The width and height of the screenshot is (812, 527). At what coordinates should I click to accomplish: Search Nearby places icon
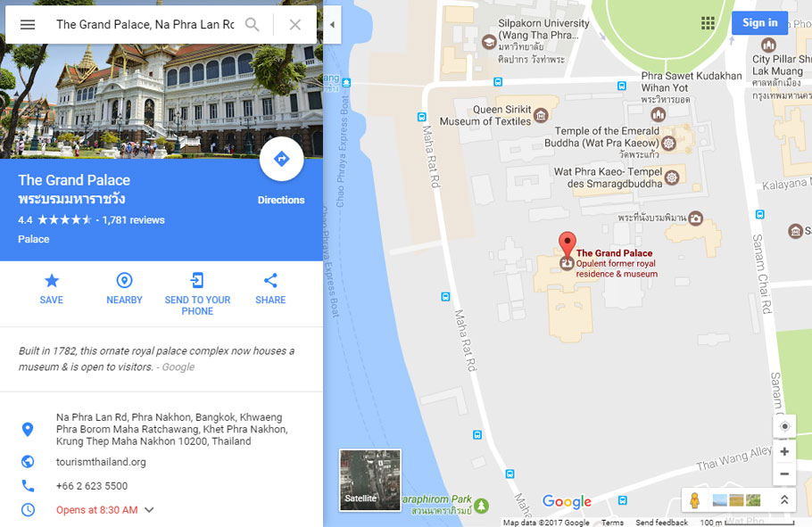coord(124,289)
